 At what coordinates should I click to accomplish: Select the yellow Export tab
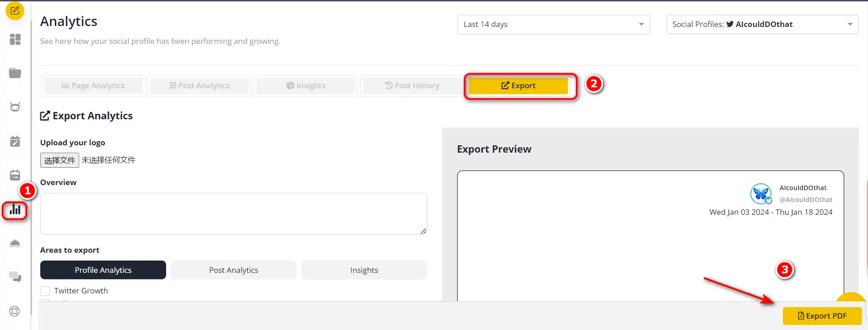click(518, 85)
